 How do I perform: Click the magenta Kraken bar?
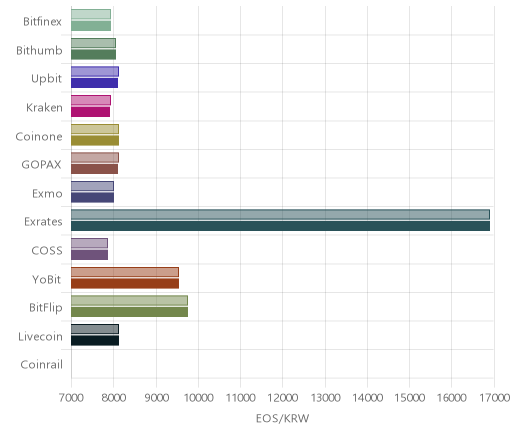(90, 112)
